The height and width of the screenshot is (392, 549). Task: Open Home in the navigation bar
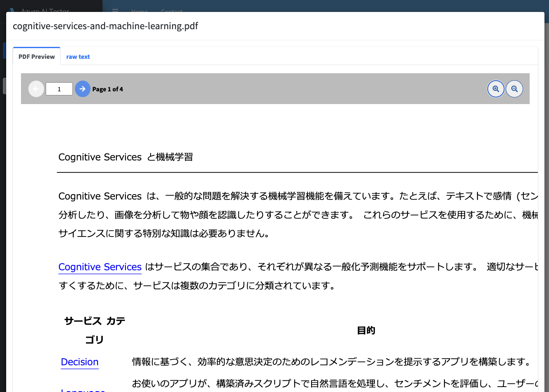(140, 11)
